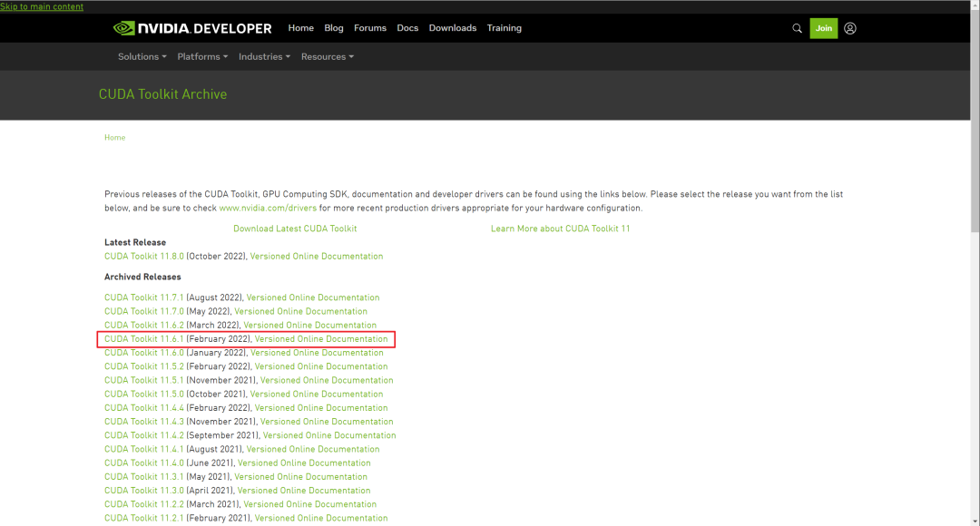Open Versioned Online Documentation for 11.5.0
The width and height of the screenshot is (980, 526).
click(317, 394)
